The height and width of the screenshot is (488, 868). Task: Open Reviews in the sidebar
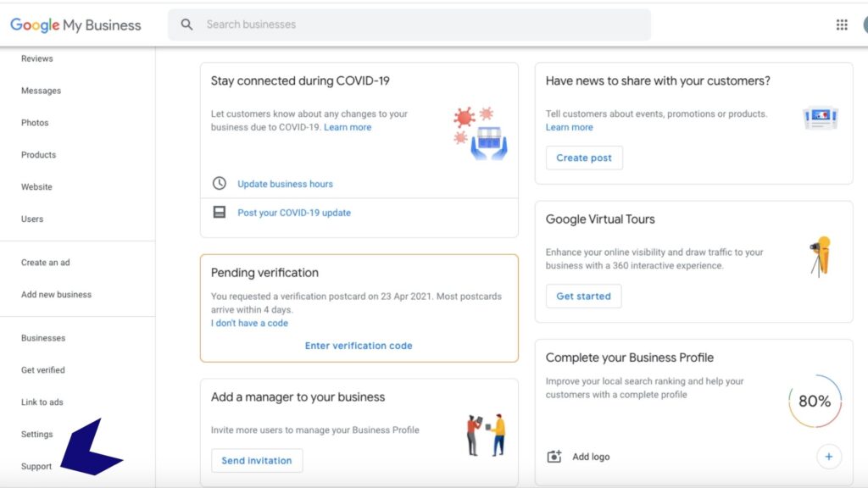37,58
